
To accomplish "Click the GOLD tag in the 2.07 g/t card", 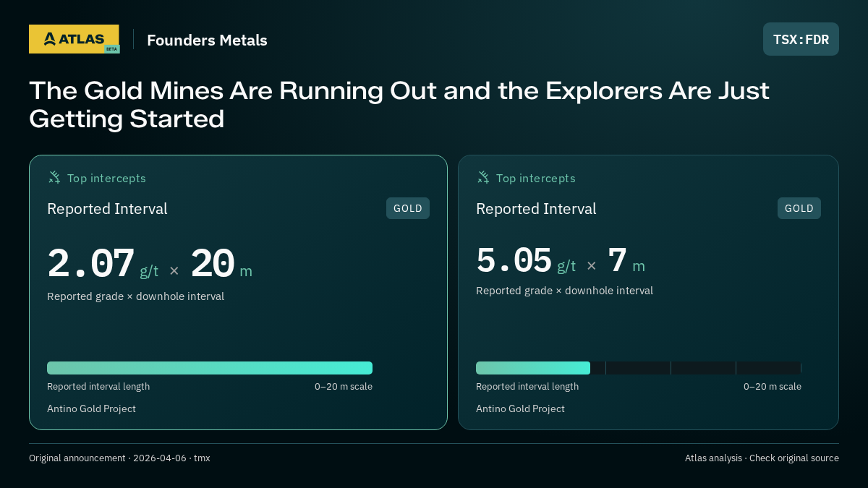I will 408,208.
